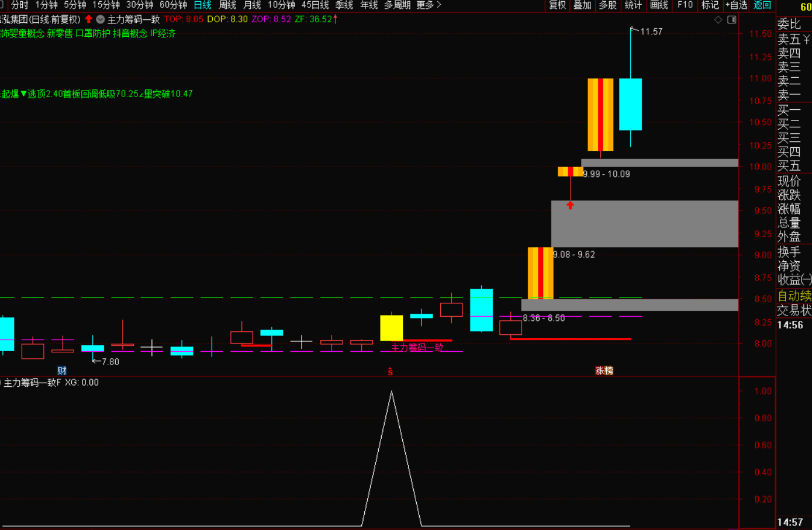Add stock via +自选 button
This screenshot has width=812, height=530.
pos(736,5)
